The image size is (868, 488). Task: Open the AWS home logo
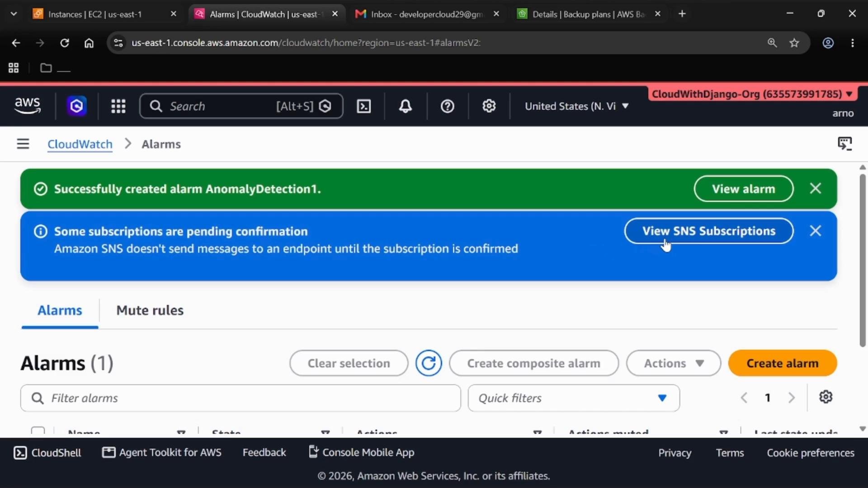point(27,106)
